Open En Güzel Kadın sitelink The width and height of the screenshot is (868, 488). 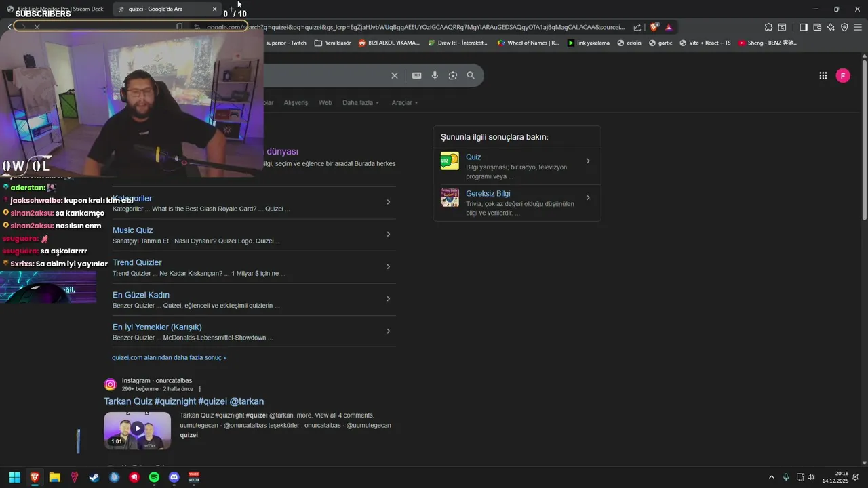[141, 295]
